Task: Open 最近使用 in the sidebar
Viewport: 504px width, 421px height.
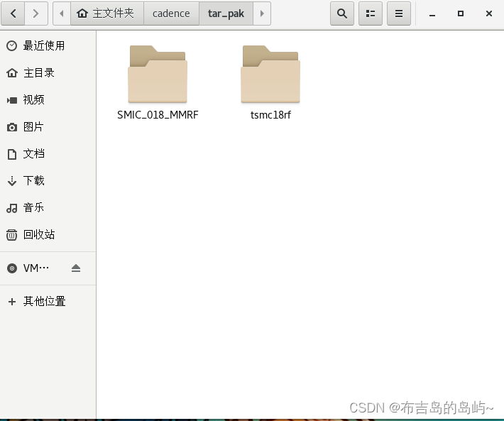Action: (43, 45)
